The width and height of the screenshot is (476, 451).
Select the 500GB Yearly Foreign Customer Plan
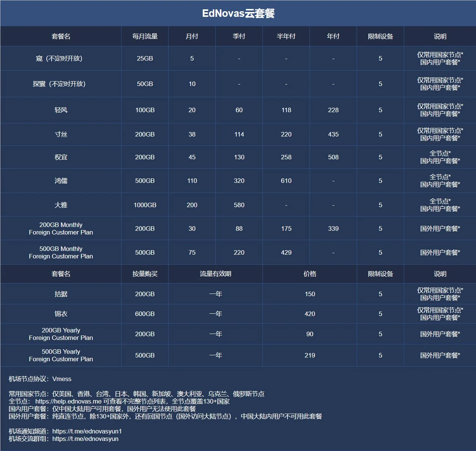(x=61, y=355)
